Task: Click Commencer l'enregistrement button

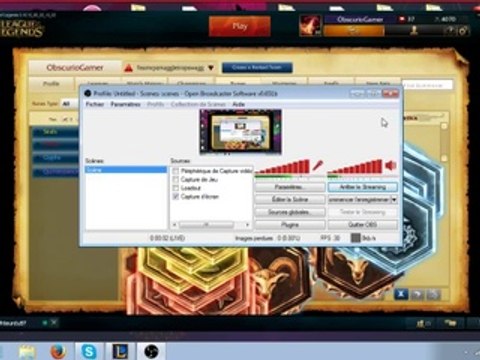Action: click(x=359, y=200)
